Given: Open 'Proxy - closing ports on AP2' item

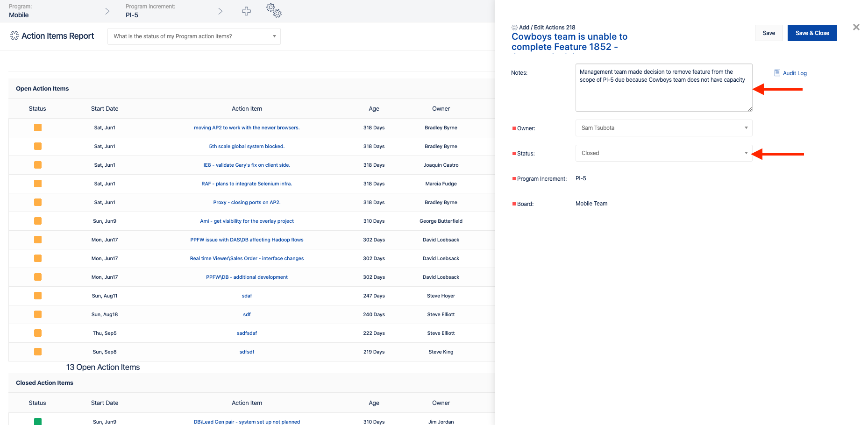Looking at the screenshot, I should click(247, 203).
